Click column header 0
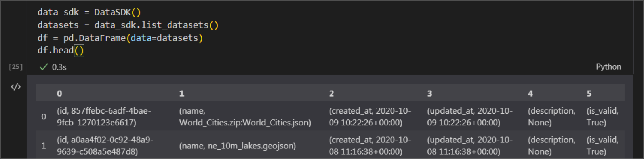Image resolution: width=644 pixels, height=159 pixels. (59, 93)
